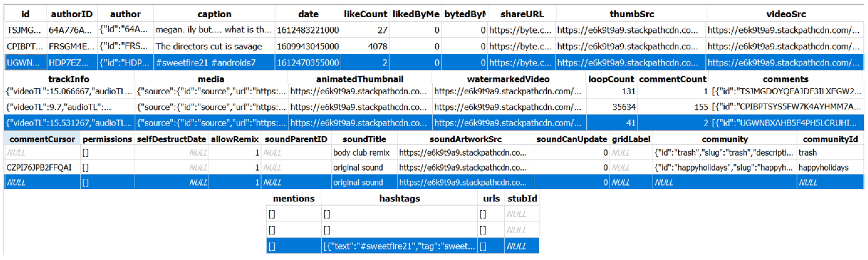The image size is (868, 260).
Task: Sort by the 'likeCount' column header
Action: pos(365,14)
